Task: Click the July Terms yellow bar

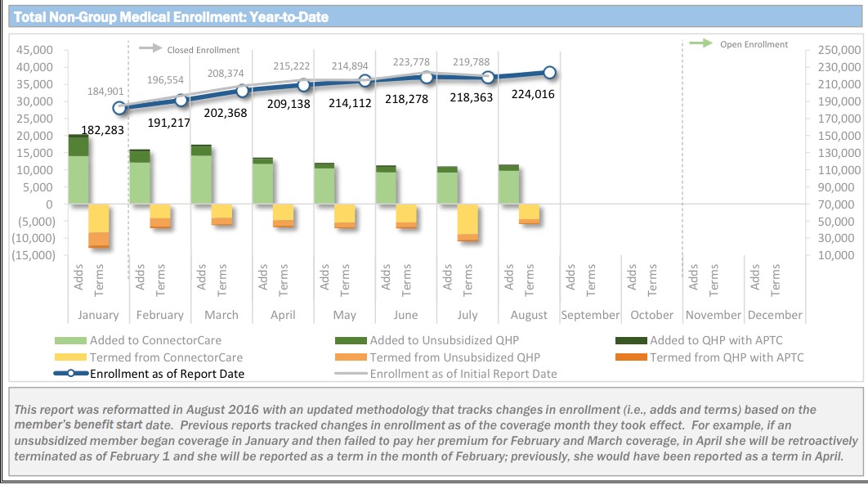Action: [x=468, y=221]
